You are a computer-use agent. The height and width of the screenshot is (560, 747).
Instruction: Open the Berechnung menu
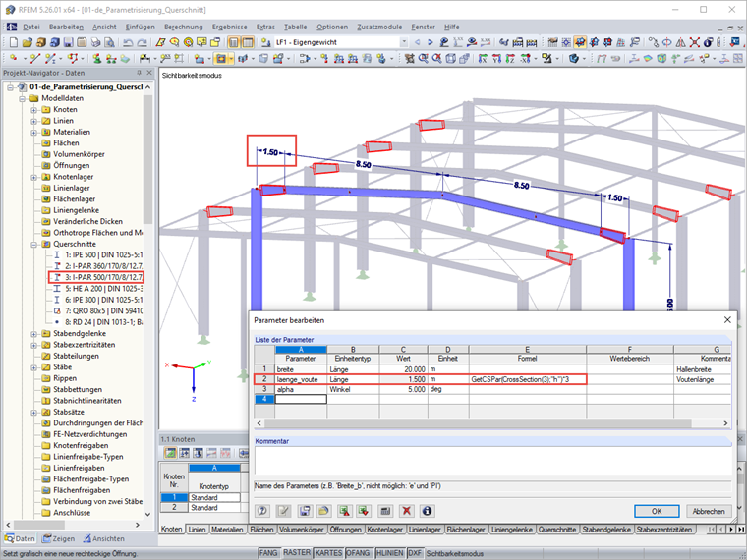tap(184, 28)
